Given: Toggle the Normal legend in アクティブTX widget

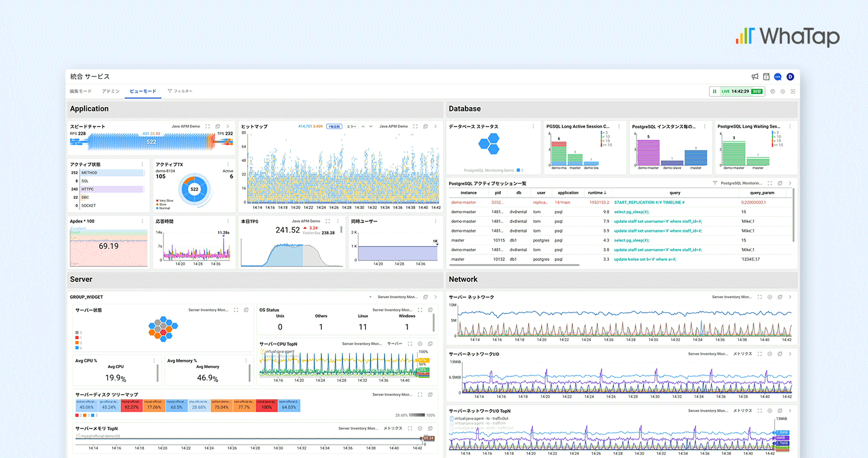Looking at the screenshot, I should pos(165,208).
